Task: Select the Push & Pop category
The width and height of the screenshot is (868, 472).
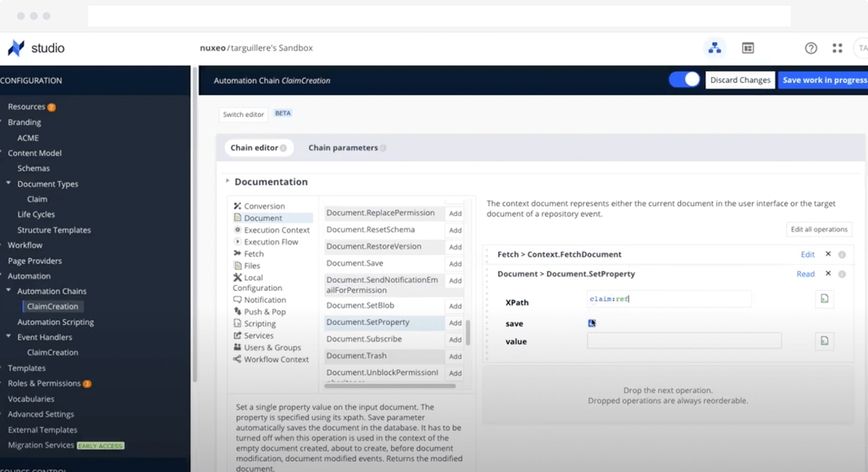Action: (259, 312)
